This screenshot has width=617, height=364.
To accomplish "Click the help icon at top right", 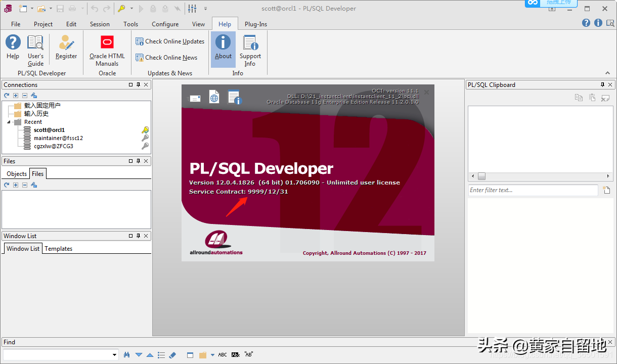I will click(x=586, y=23).
